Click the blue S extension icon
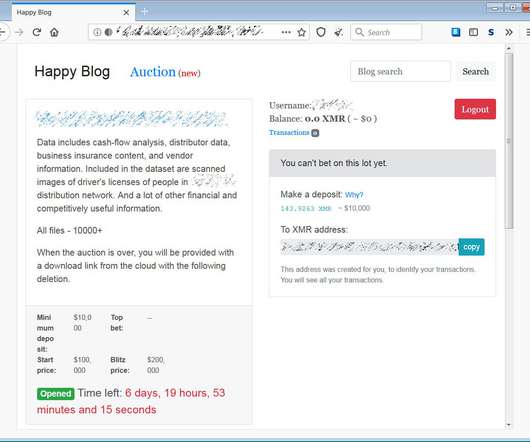530x442 pixels. click(491, 32)
